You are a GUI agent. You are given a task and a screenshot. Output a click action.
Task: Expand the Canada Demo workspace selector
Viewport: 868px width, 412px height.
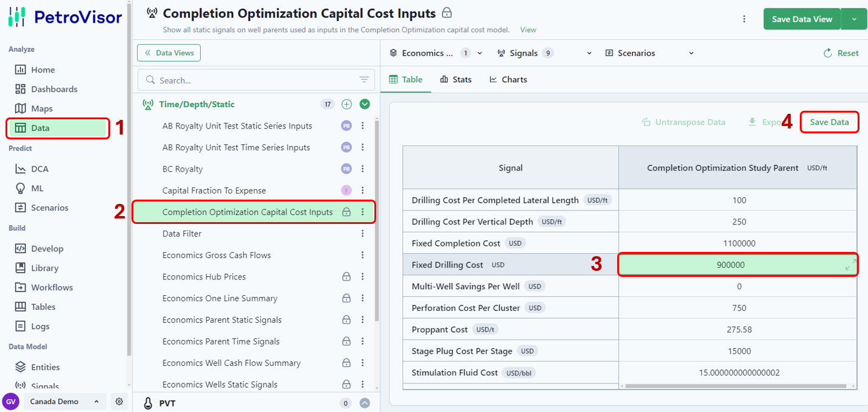65,402
